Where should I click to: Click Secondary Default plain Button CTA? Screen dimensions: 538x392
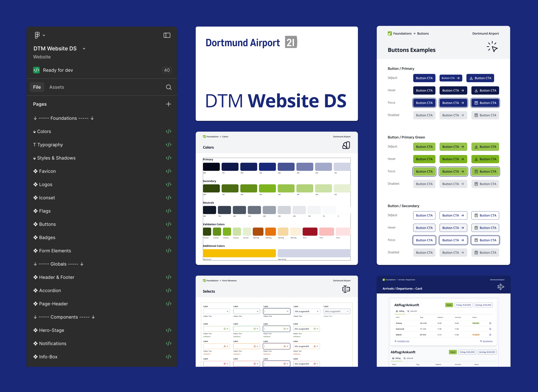point(424,215)
